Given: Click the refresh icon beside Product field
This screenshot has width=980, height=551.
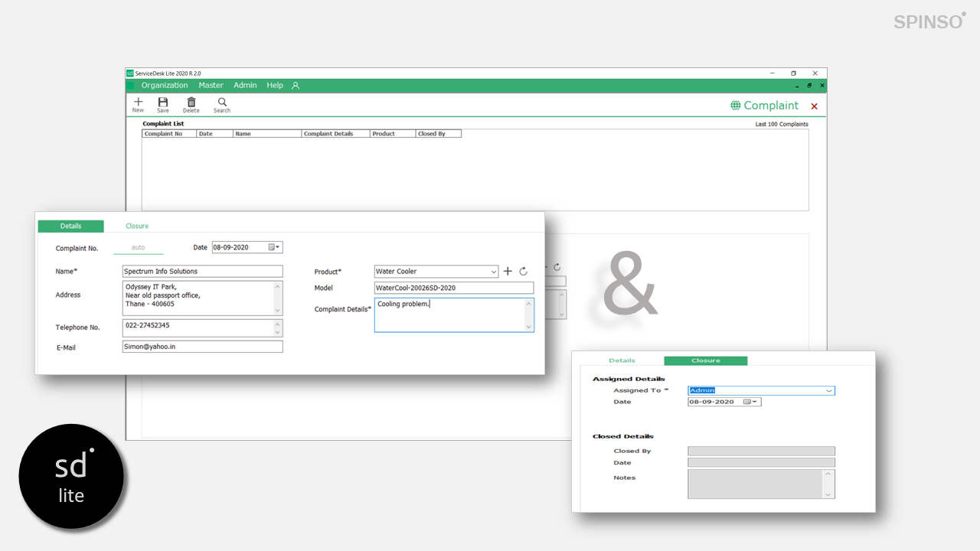Looking at the screenshot, I should 524,272.
